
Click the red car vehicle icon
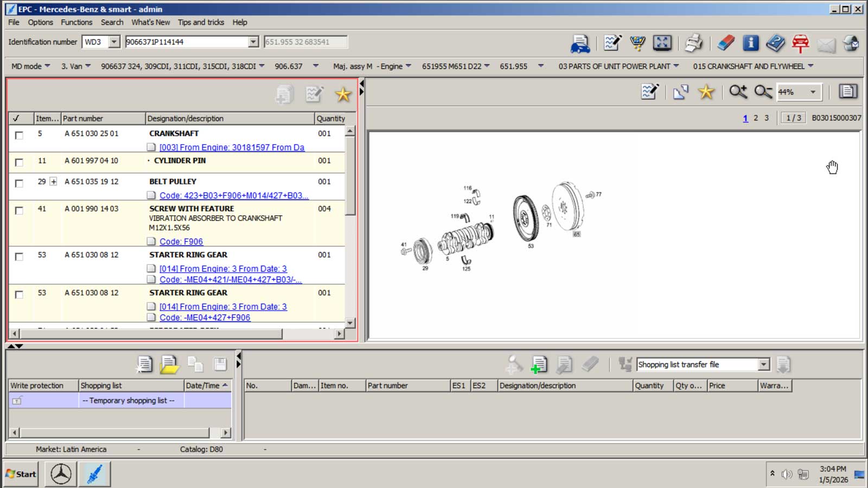point(800,43)
